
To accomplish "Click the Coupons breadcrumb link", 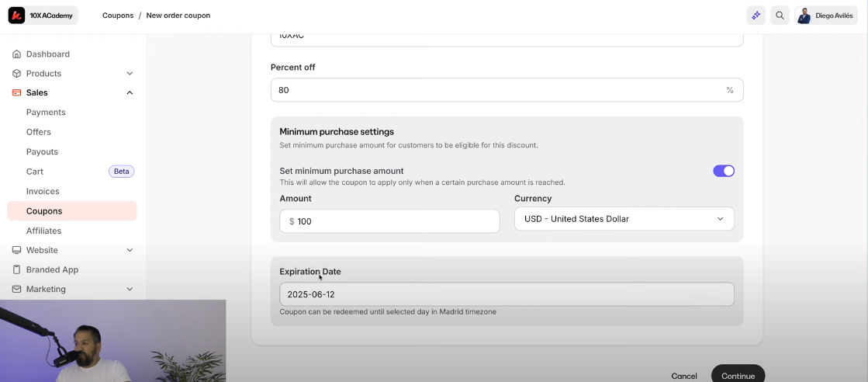I will tap(118, 16).
